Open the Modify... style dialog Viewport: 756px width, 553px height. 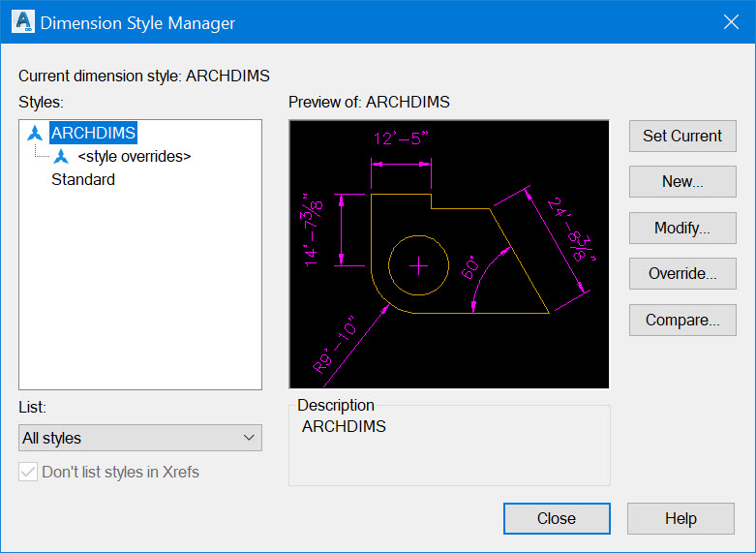point(682,228)
